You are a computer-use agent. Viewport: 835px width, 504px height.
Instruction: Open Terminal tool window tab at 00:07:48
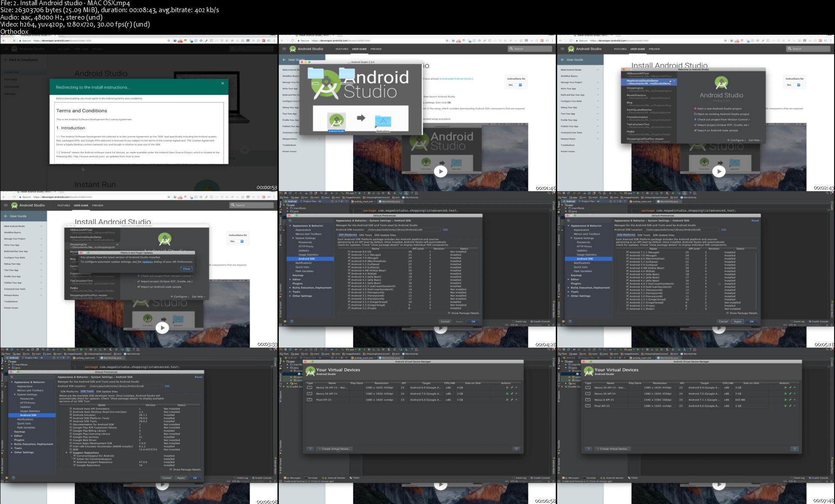[x=590, y=478]
